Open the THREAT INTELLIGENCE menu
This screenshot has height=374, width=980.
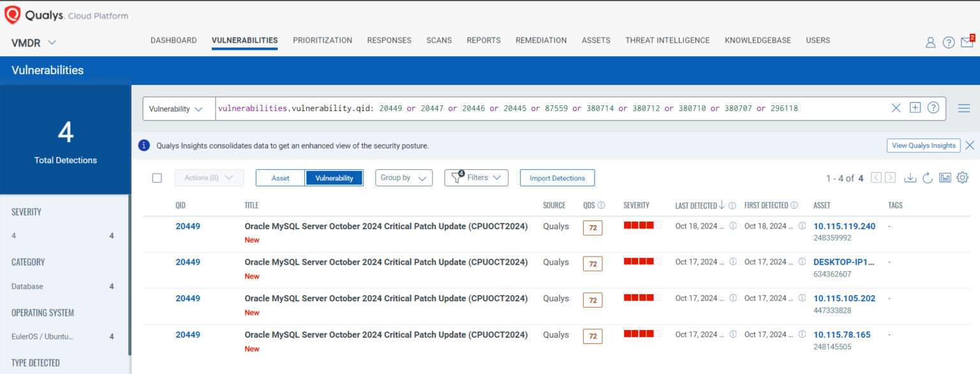[667, 40]
